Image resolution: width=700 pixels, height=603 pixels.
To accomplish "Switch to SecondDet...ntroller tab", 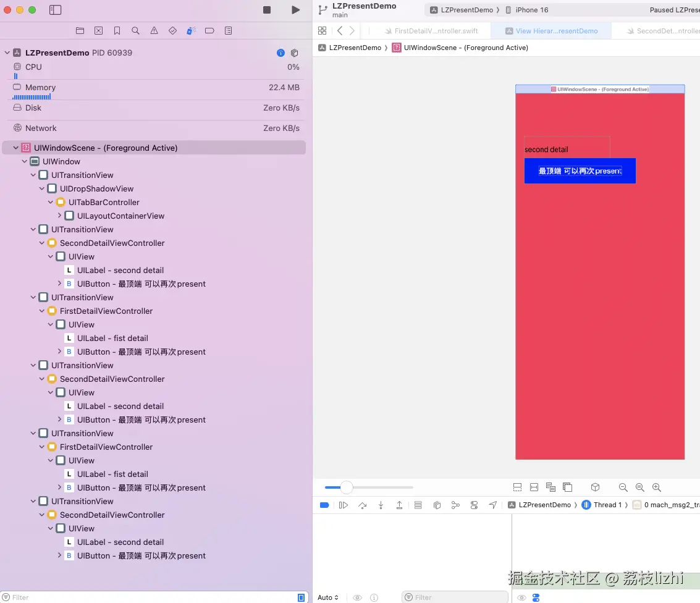I will point(662,31).
